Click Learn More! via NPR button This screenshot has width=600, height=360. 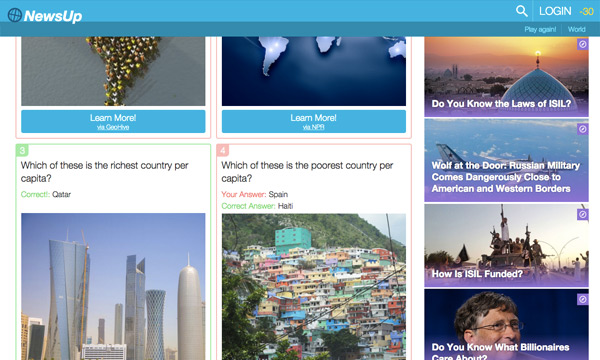point(314,121)
